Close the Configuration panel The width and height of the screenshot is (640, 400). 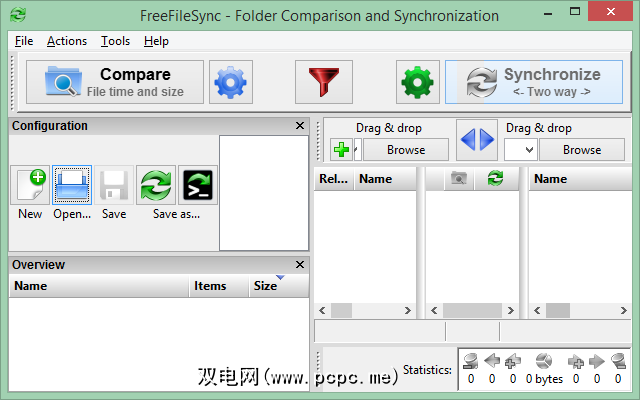click(300, 126)
